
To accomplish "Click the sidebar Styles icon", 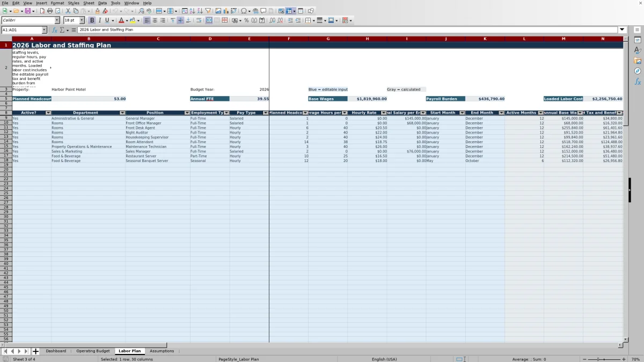I will 638,50.
